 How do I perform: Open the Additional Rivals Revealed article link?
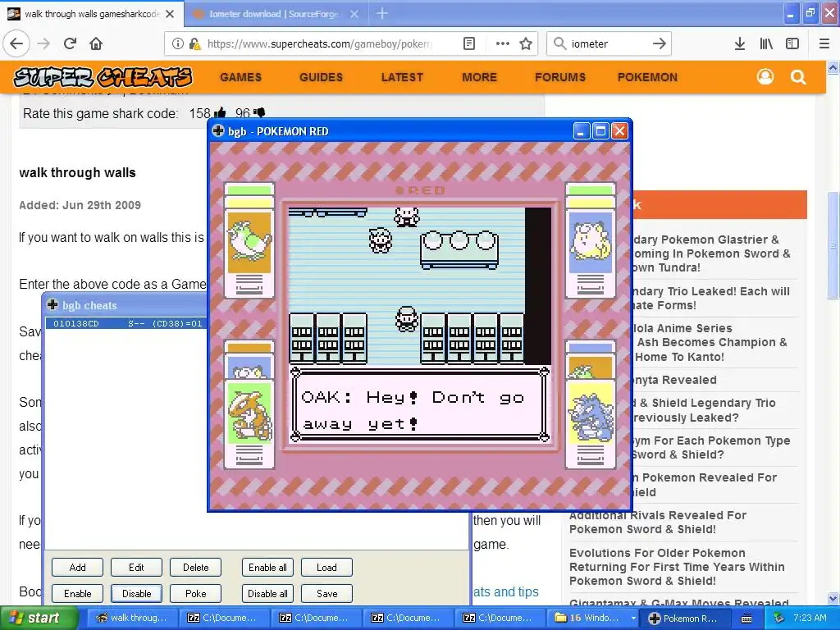click(657, 523)
